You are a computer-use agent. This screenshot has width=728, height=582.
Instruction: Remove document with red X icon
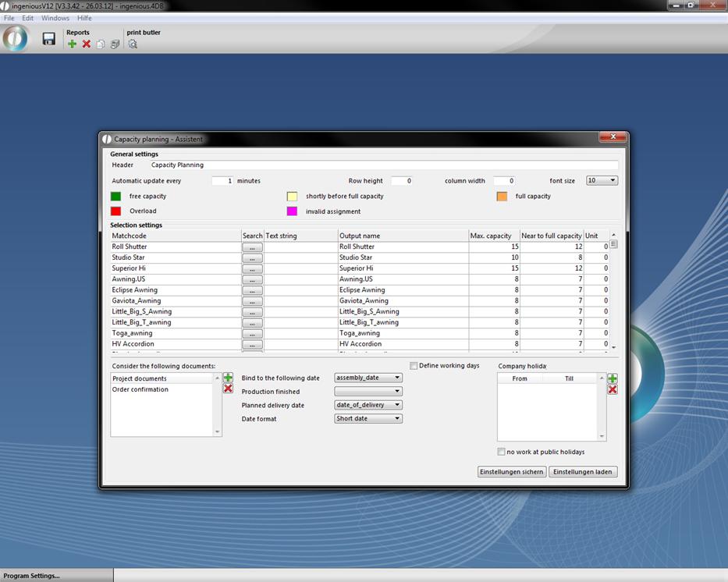(228, 389)
